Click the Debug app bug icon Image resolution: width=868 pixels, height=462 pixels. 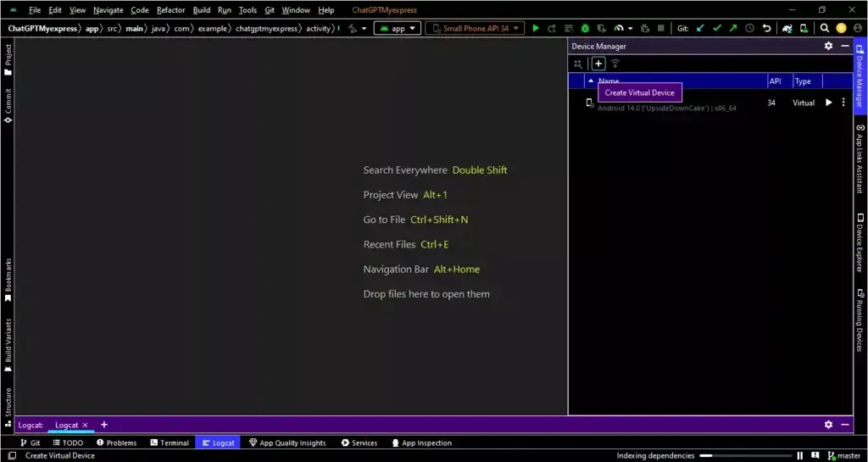coord(585,28)
